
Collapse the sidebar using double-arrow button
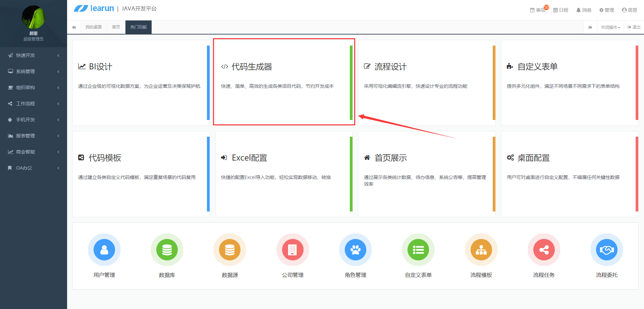tap(74, 27)
